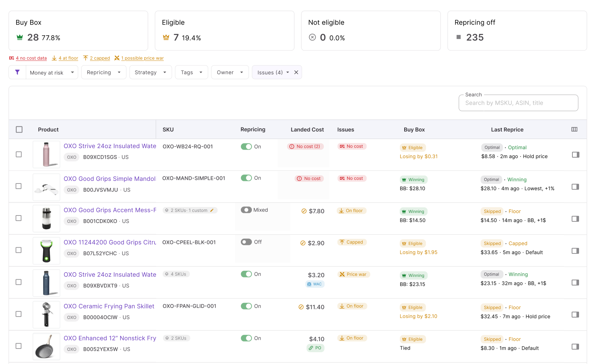
Task: Select the Not eligible summary card
Action: tap(371, 31)
